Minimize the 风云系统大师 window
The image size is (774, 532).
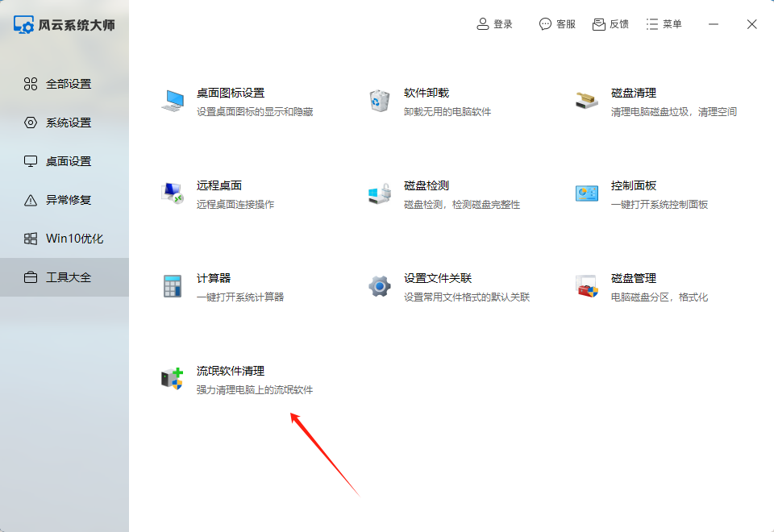(x=714, y=24)
